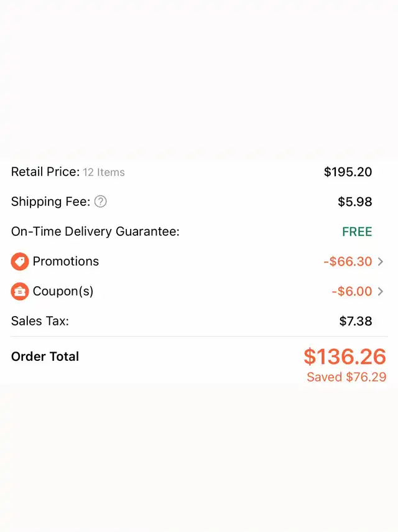Screen dimensions: 398x532
Task: Expand Coupon(s) details chevron
Action: pos(381,291)
